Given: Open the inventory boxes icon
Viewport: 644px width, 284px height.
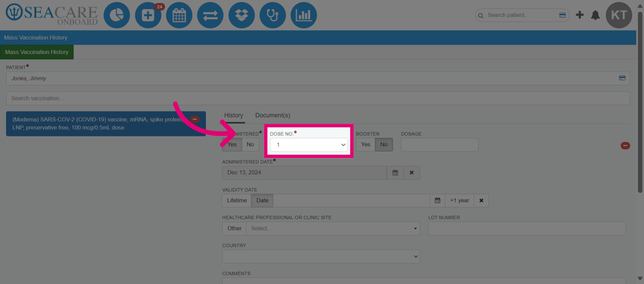Looking at the screenshot, I should click(241, 15).
